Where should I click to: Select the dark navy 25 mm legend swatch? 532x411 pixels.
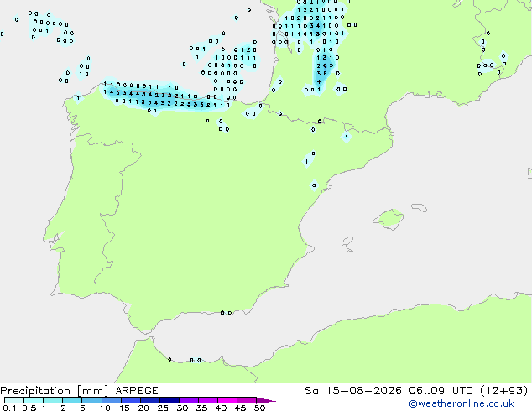tap(170, 400)
